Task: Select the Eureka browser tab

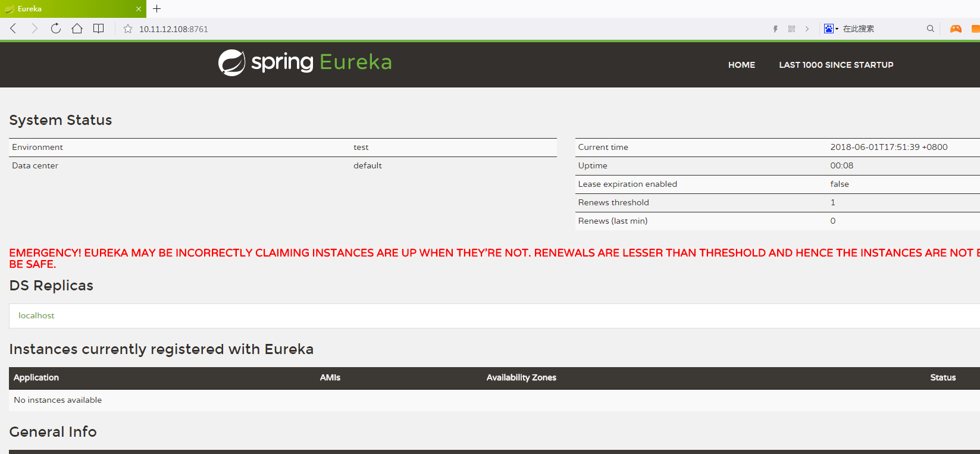Action: pos(73,9)
